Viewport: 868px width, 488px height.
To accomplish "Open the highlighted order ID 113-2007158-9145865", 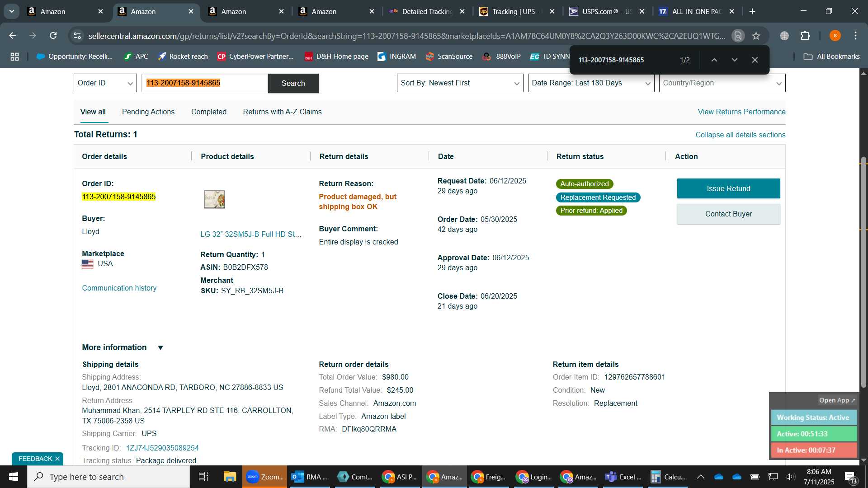I will pyautogui.click(x=119, y=197).
